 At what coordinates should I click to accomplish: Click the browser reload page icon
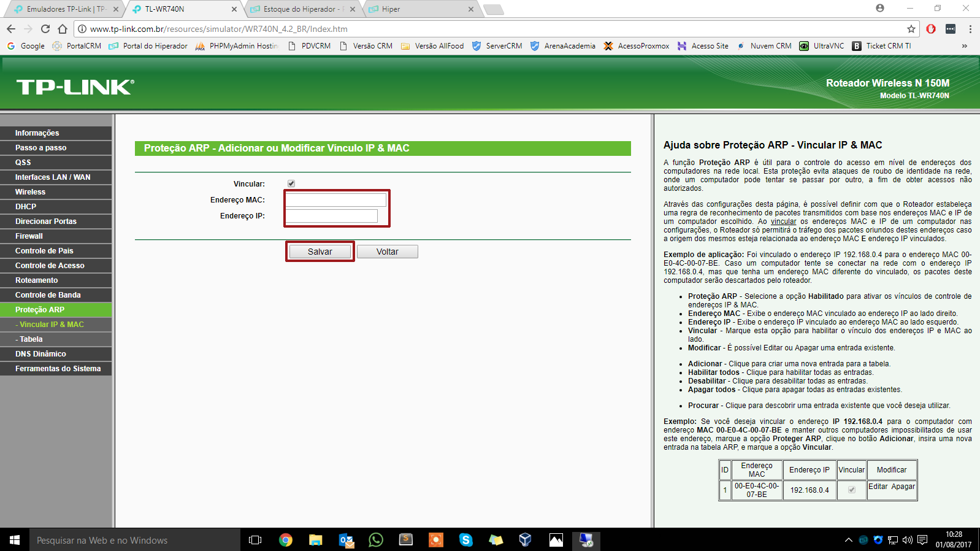click(x=45, y=29)
